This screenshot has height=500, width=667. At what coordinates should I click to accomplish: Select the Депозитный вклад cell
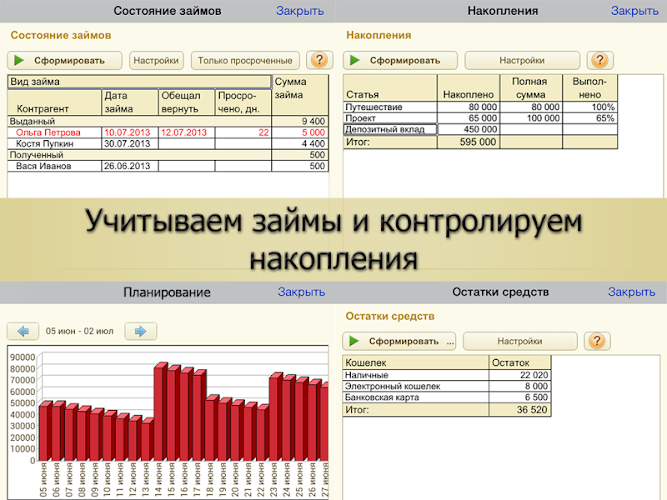(x=390, y=129)
